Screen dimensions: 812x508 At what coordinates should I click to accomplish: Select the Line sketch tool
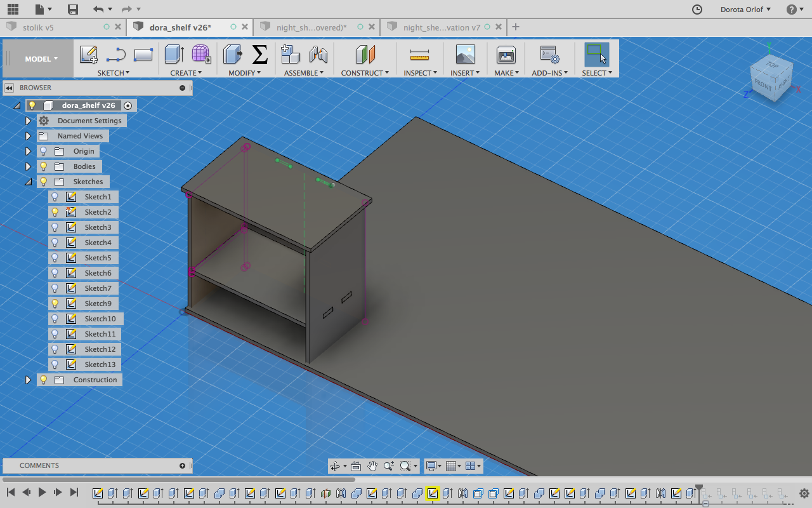point(116,55)
